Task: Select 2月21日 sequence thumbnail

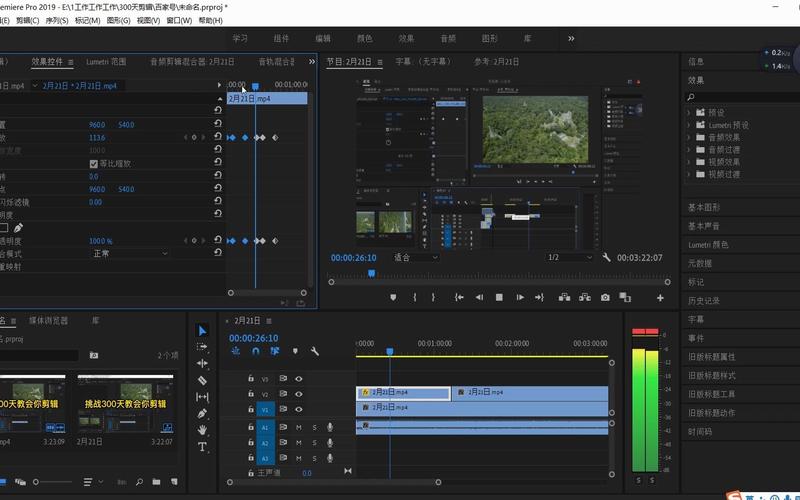Action: tap(125, 404)
